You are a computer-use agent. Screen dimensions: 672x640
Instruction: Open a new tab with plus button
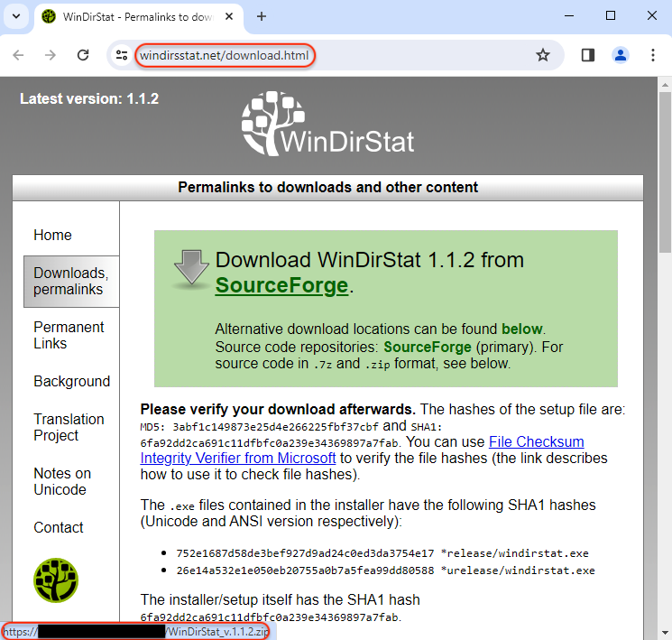262,16
